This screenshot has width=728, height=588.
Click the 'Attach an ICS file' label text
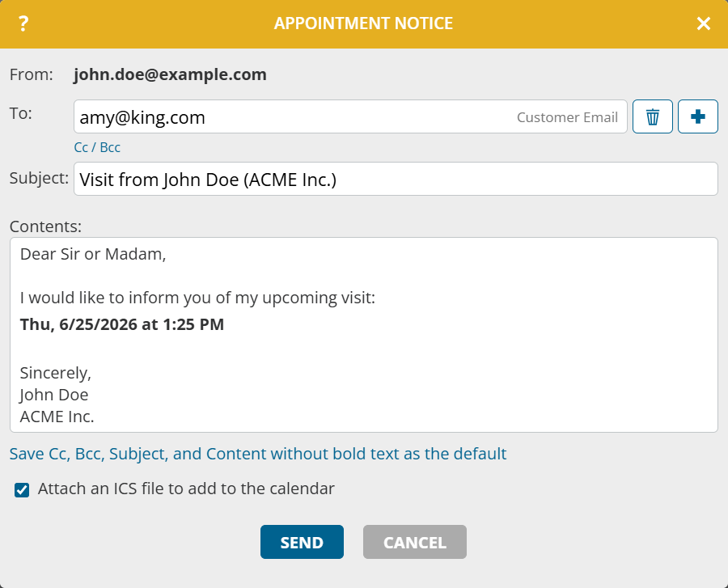click(x=186, y=489)
